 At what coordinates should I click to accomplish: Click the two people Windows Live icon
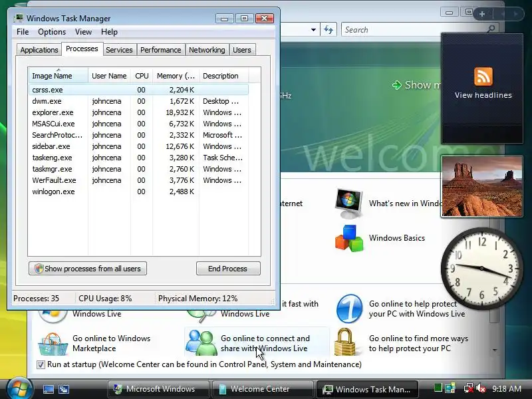201,342
